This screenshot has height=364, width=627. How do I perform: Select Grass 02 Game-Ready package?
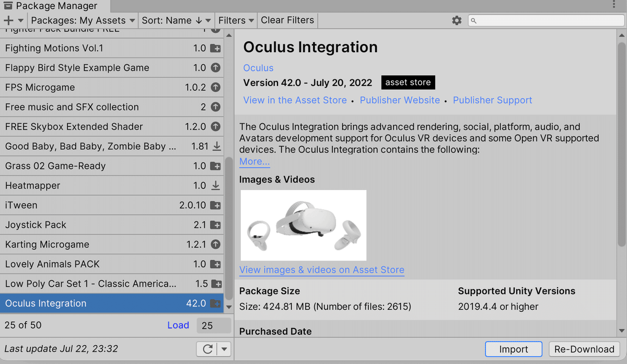click(112, 166)
